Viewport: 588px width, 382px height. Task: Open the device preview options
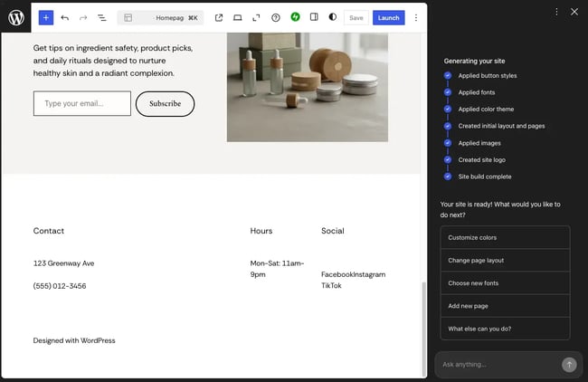click(237, 17)
